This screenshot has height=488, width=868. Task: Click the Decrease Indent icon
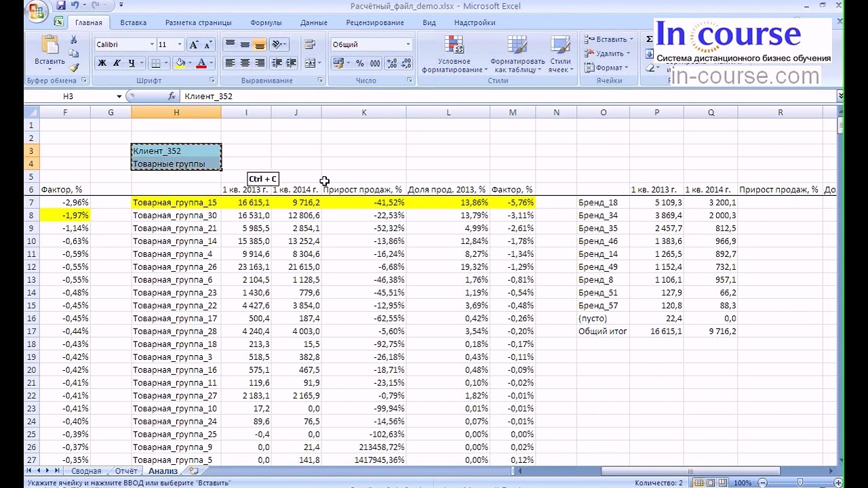click(x=277, y=63)
